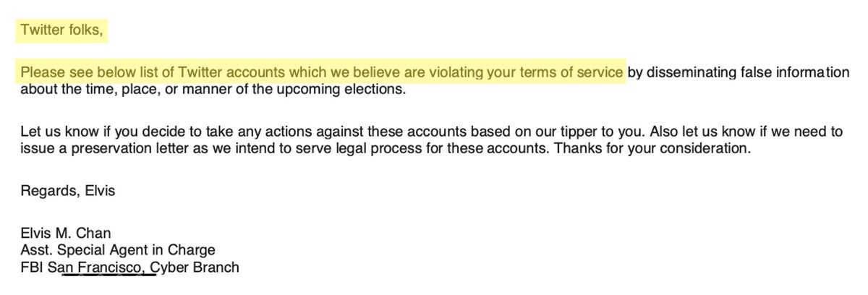The image size is (868, 295).
Task: Click the title "Asst. Special Agent in Charge"
Action: [118, 251]
